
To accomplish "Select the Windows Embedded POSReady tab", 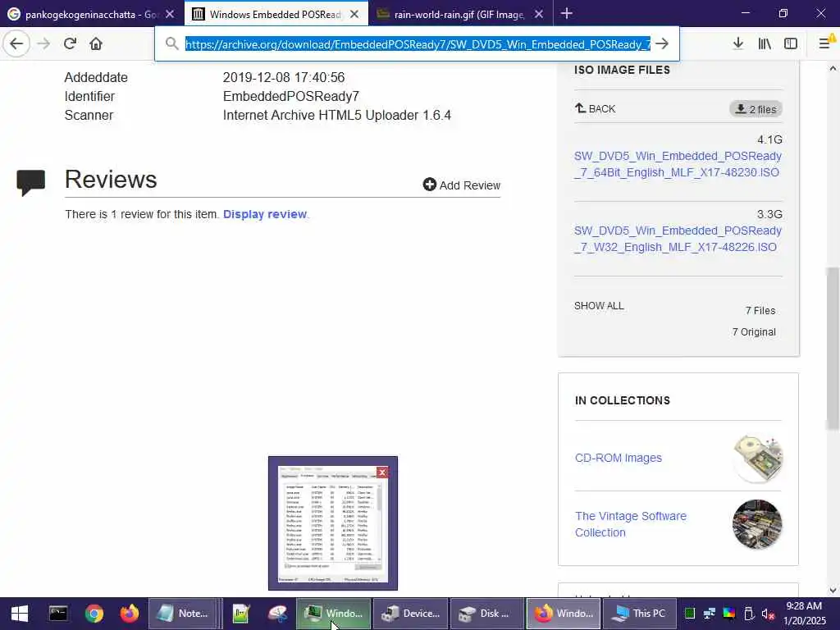I will point(276,14).
